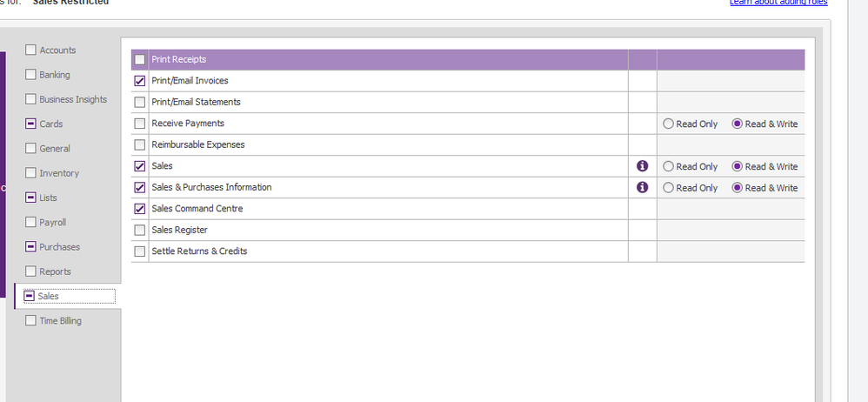Image resolution: width=868 pixels, height=402 pixels.
Task: Uncheck the Print/Email Invoices checkbox
Action: [140, 81]
